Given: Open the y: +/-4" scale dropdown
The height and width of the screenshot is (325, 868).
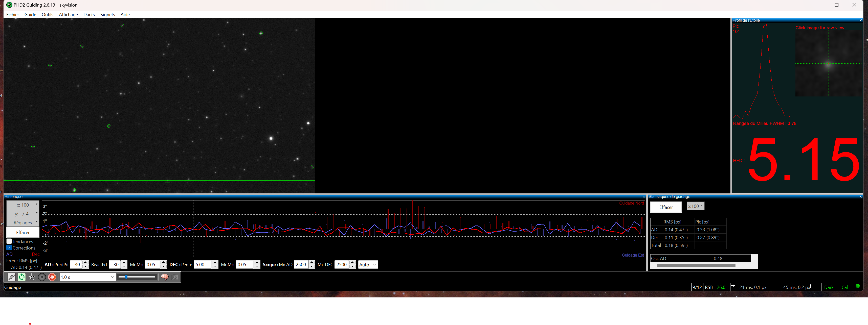Looking at the screenshot, I should point(23,214).
